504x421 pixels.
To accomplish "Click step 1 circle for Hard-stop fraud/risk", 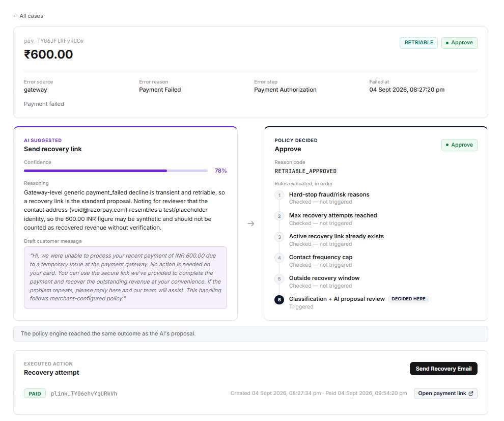I will tap(279, 195).
